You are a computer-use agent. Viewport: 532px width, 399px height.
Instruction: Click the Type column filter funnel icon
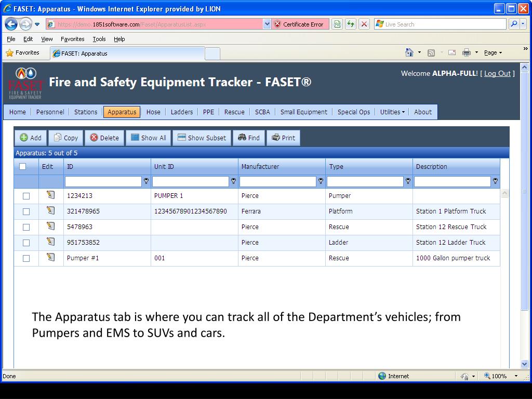[x=408, y=181]
